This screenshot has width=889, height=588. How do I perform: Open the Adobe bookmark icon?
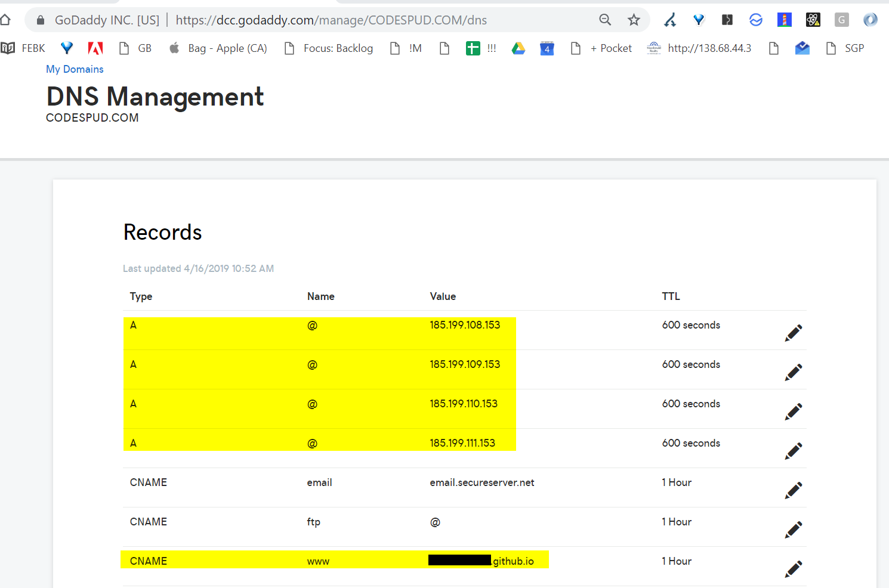coord(95,48)
